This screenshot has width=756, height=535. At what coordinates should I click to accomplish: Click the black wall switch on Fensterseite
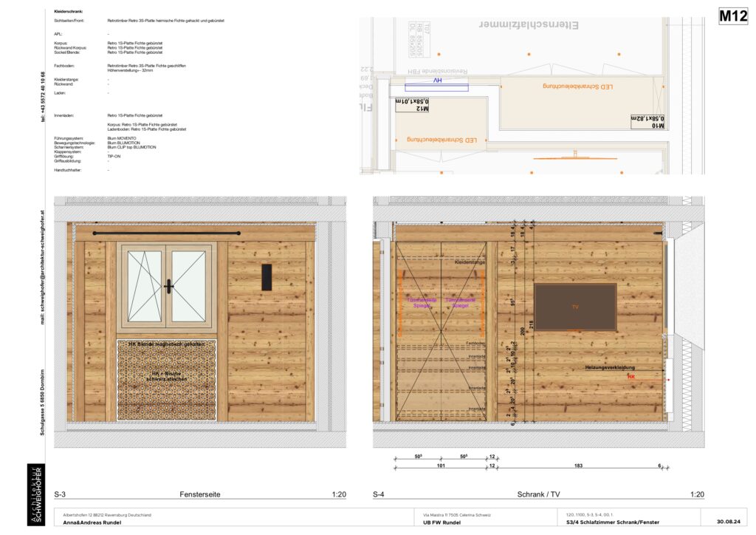pyautogui.click(x=267, y=276)
